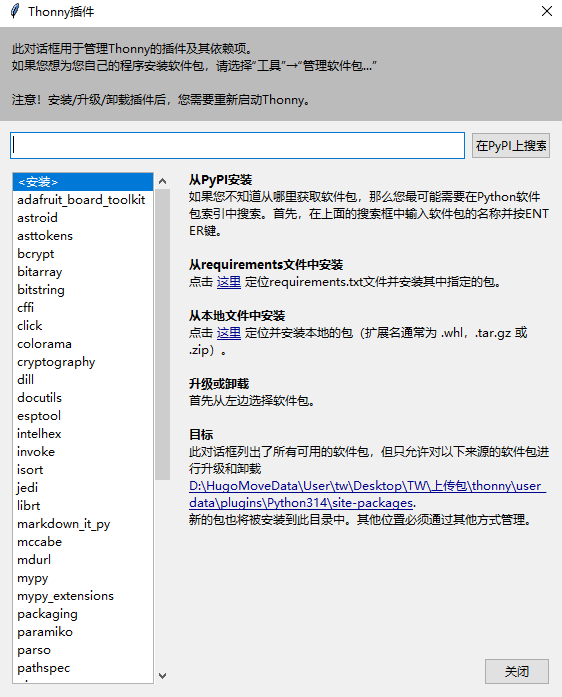Screen dimensions: 562x697
Task: Close the Thonny plugins dialog window
Action: (546, 11)
